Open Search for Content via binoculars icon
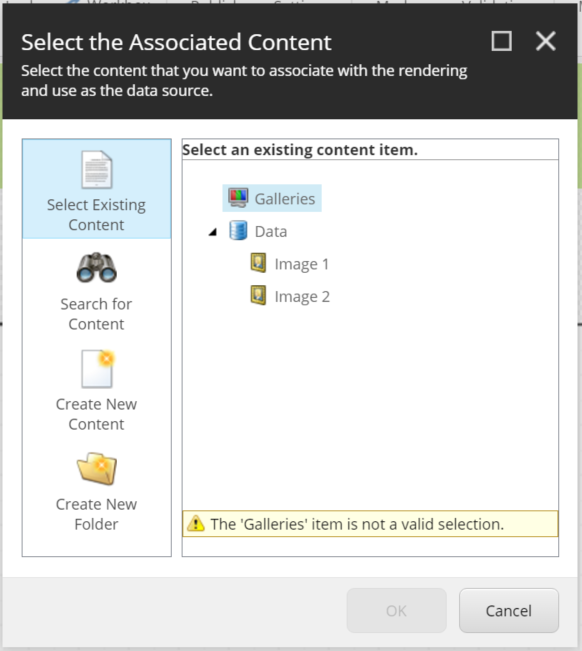 point(97,268)
